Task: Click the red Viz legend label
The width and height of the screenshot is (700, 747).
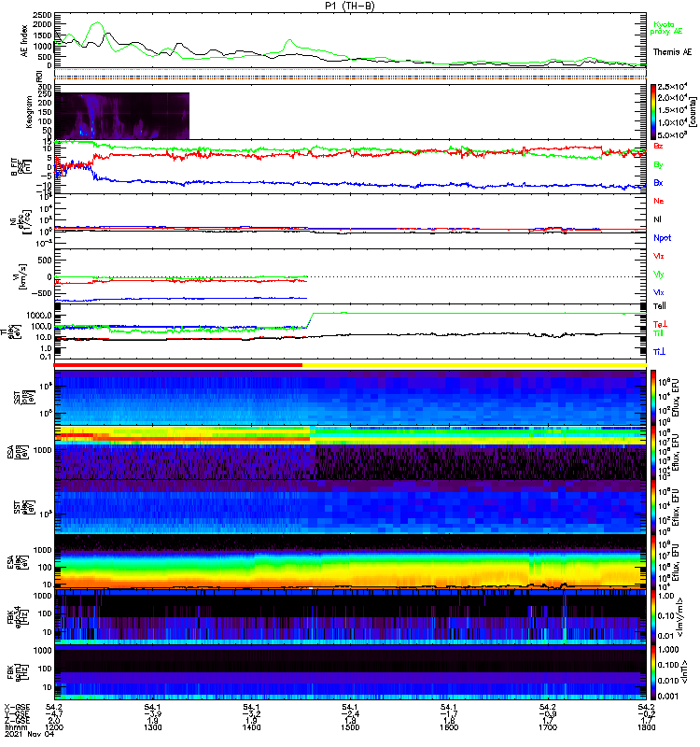Action: coord(659,256)
